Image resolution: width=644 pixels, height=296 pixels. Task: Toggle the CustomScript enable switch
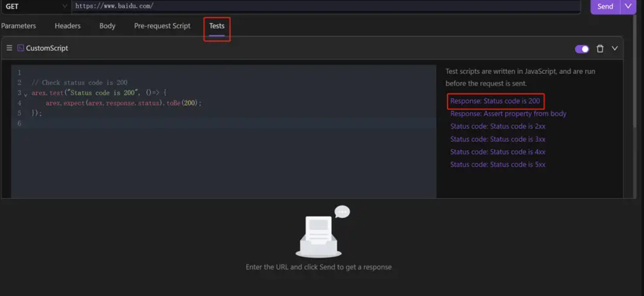coord(582,49)
